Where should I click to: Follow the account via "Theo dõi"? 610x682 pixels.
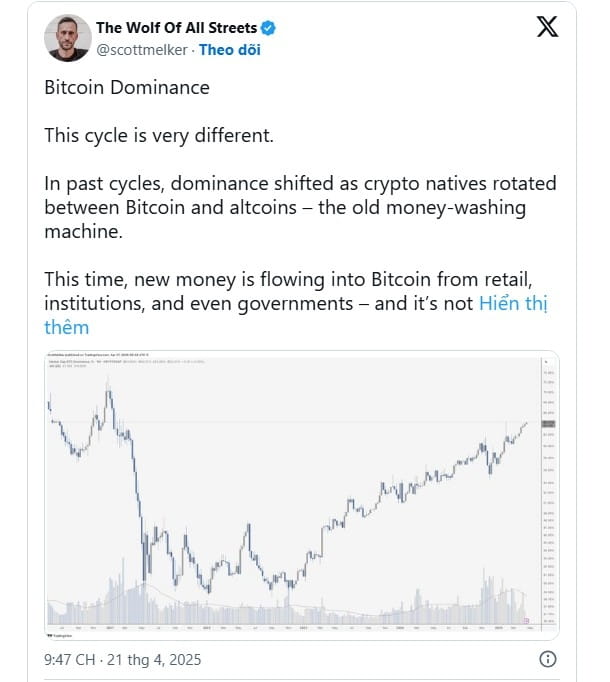(x=230, y=50)
